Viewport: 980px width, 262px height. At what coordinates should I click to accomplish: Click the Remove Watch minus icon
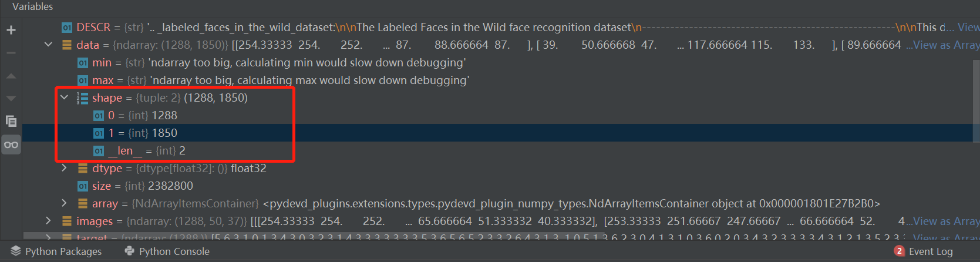11,53
